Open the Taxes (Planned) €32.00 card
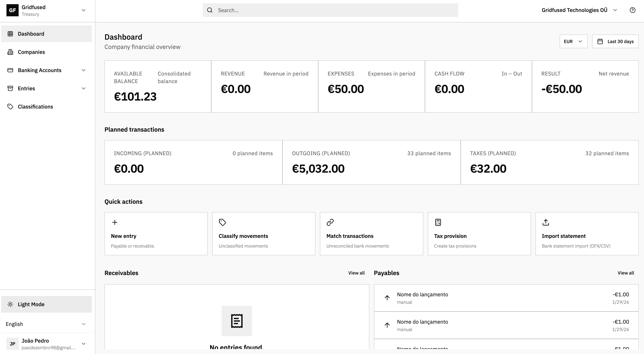 (550, 162)
